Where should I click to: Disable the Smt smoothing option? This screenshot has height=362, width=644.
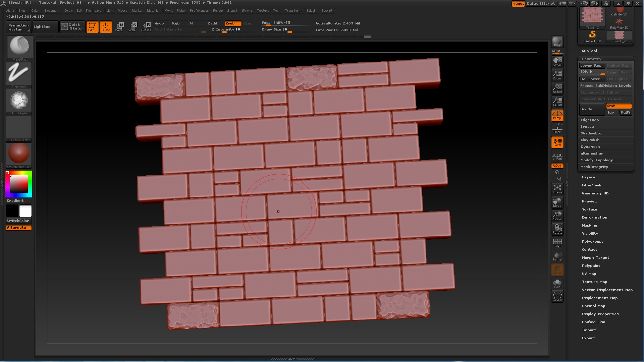619,106
